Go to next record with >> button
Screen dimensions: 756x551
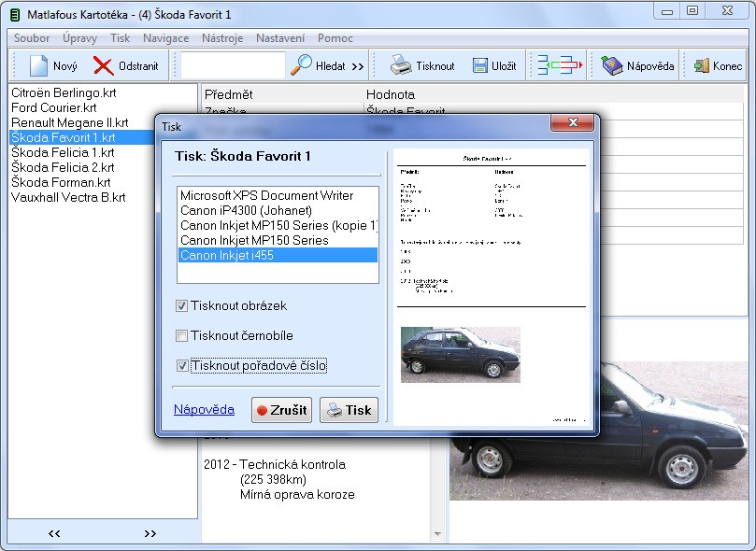tap(150, 533)
